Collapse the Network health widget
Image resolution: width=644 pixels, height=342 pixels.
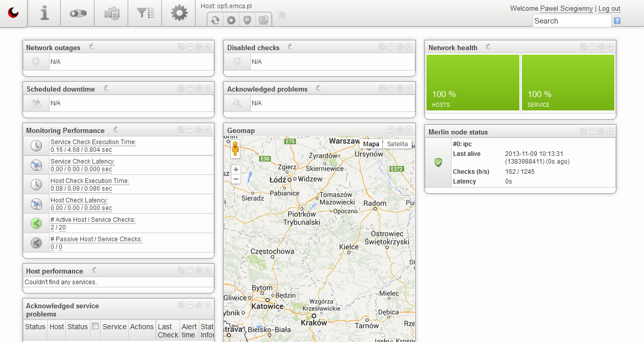pos(592,47)
